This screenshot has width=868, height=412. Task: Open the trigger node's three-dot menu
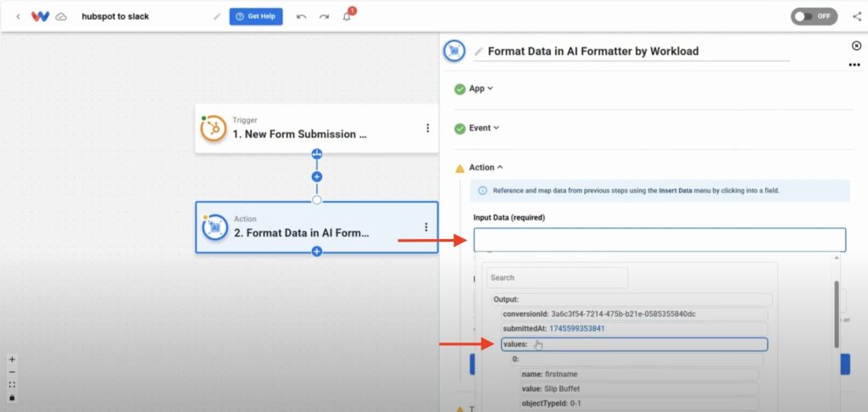click(x=427, y=128)
